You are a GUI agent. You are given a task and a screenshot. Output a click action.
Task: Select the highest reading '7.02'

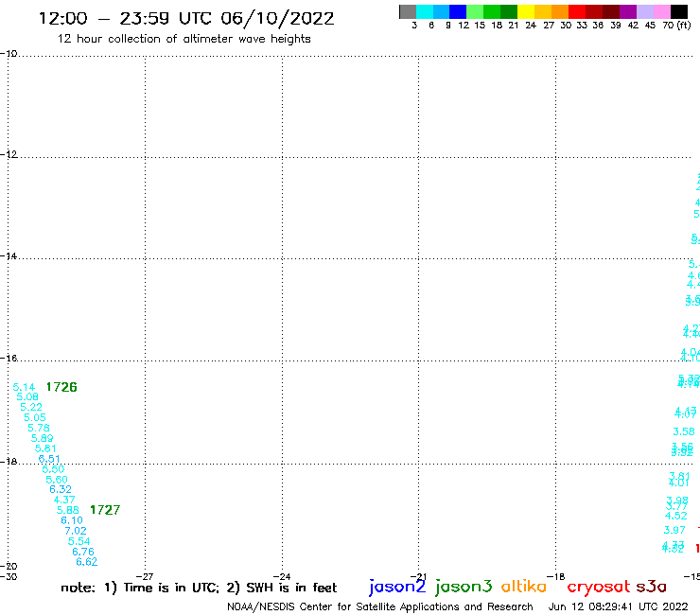click(x=76, y=531)
